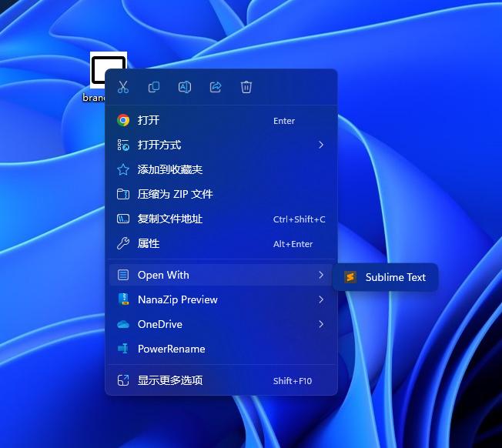Show more options via 显示更多选项
The height and width of the screenshot is (448, 502).
[221, 380]
